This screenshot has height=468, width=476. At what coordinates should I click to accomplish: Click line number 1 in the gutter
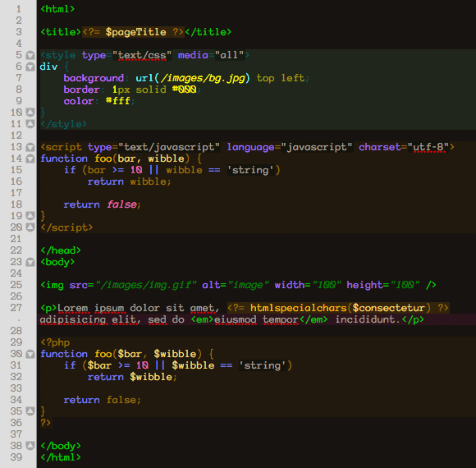click(19, 9)
